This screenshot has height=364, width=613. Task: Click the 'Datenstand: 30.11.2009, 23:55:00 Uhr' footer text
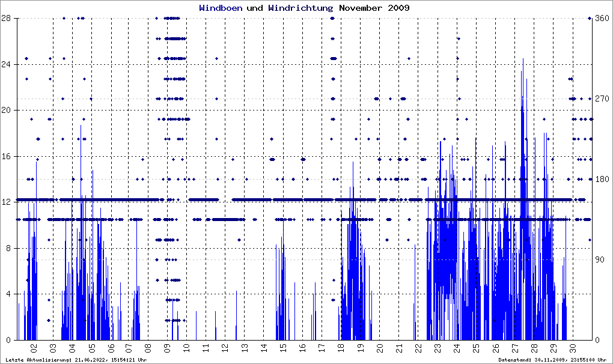[552, 360]
